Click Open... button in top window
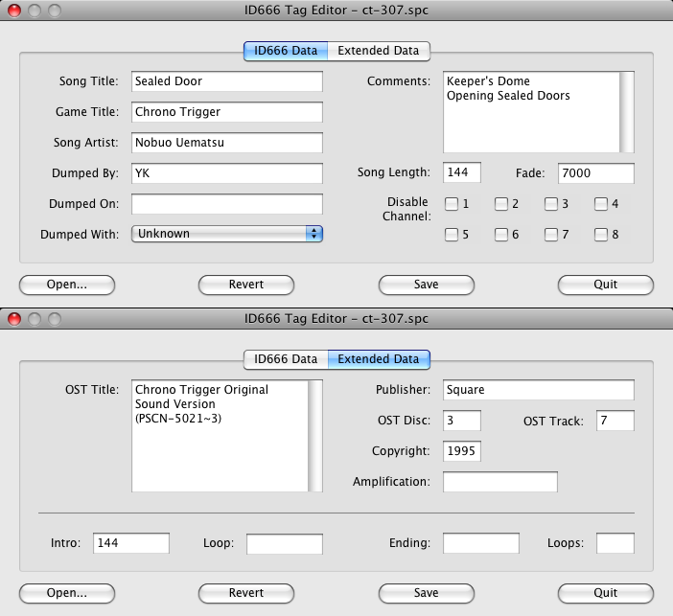The image size is (673, 616). click(67, 285)
